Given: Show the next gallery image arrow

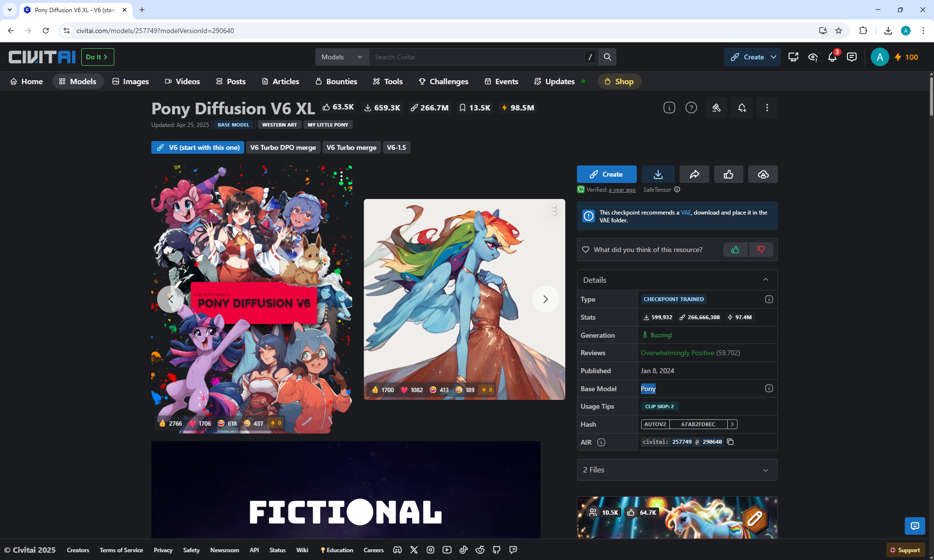Looking at the screenshot, I should (x=545, y=299).
